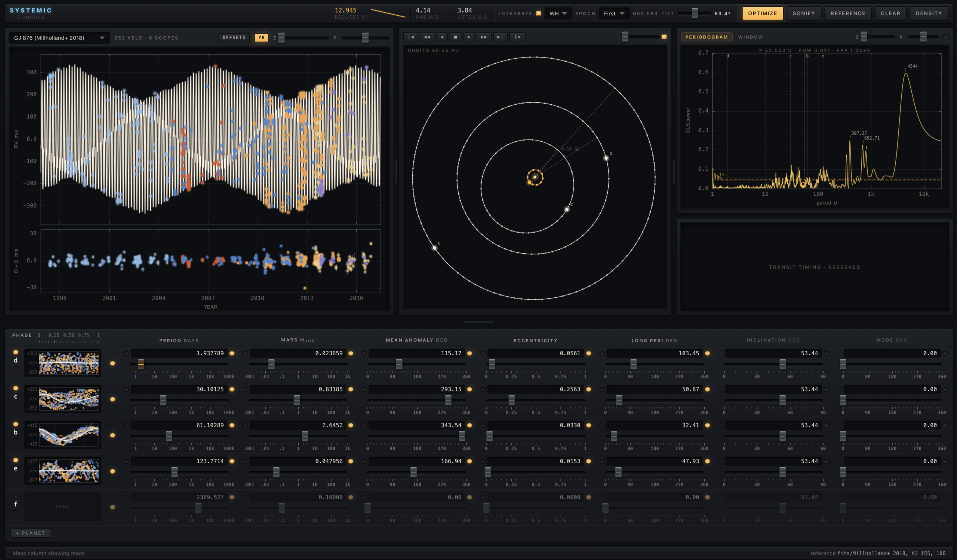Image resolution: width=957 pixels, height=560 pixels.
Task: Click the periodogram Z slider handle
Action: point(864,37)
